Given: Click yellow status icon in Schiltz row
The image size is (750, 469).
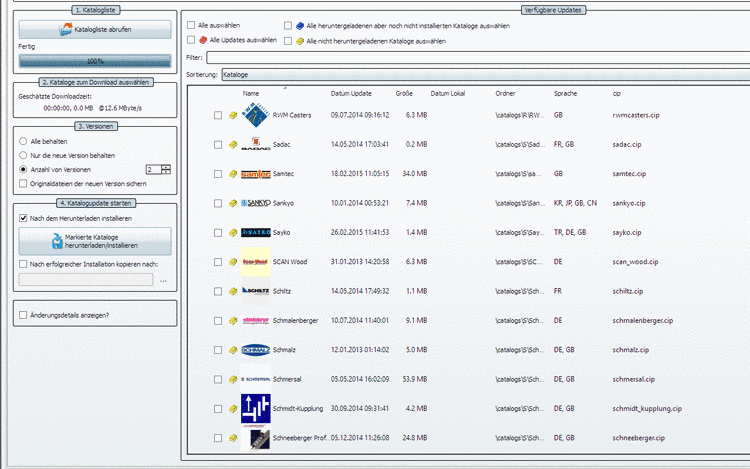Looking at the screenshot, I should click(233, 291).
